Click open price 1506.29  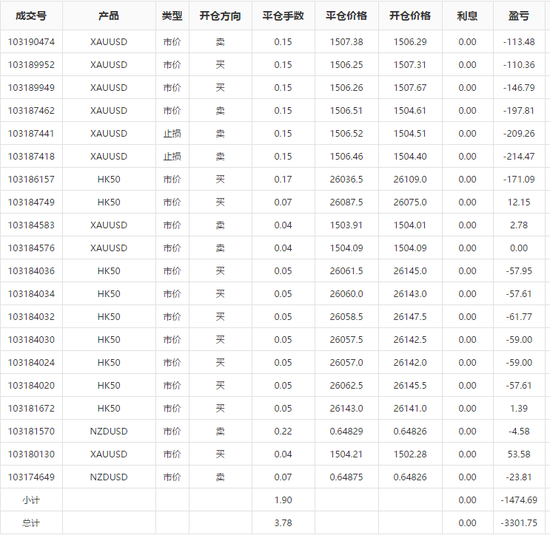pos(410,42)
